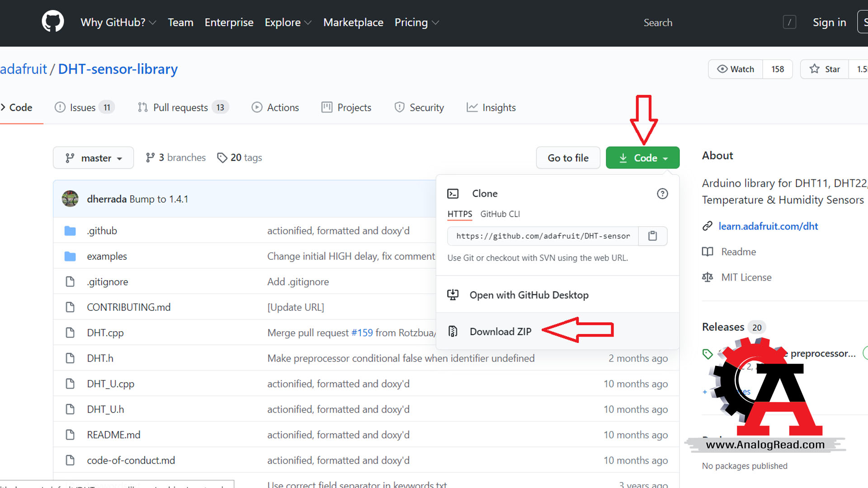Click the file icon beside README.md
The width and height of the screenshot is (868, 488).
pos(70,435)
